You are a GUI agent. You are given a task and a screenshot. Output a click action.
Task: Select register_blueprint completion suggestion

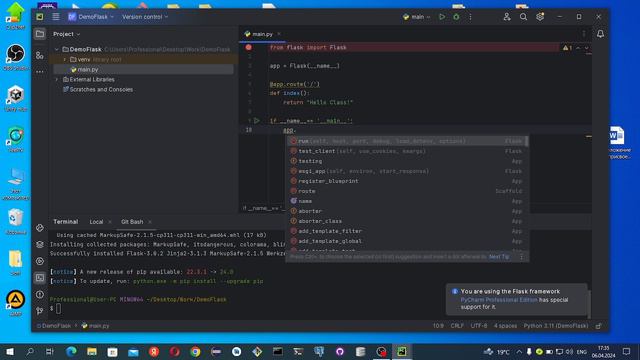click(405, 181)
